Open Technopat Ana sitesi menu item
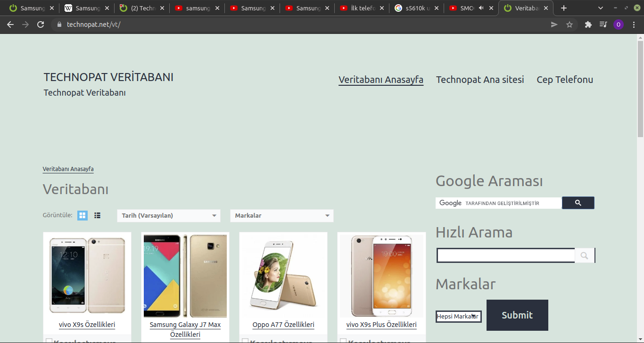This screenshot has width=644, height=343. point(480,80)
